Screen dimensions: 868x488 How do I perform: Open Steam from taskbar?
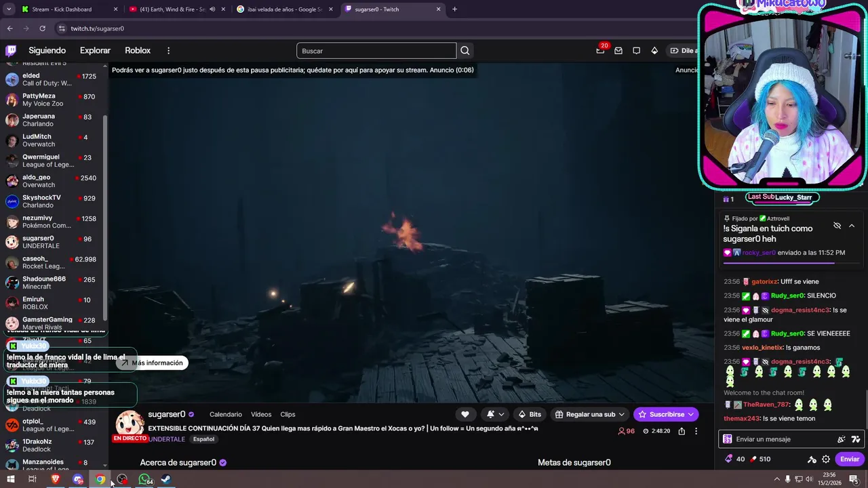166,479
